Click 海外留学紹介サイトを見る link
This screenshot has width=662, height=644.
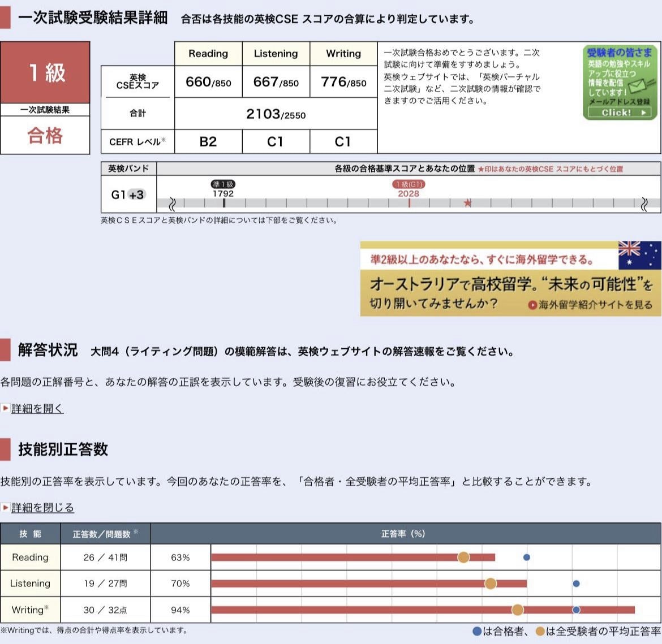[x=590, y=305]
